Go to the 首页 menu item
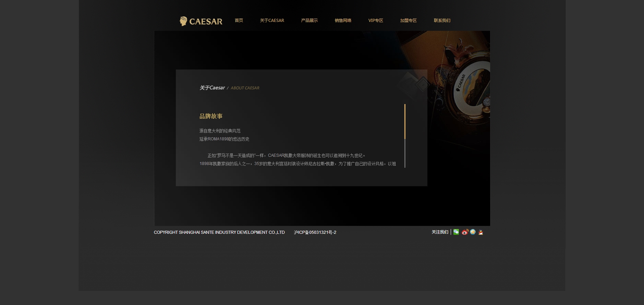 point(239,21)
